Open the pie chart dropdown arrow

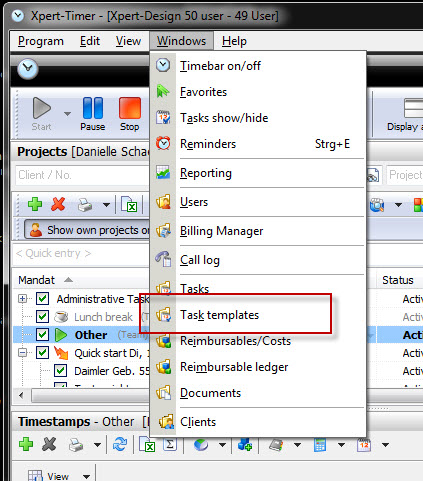point(222,445)
